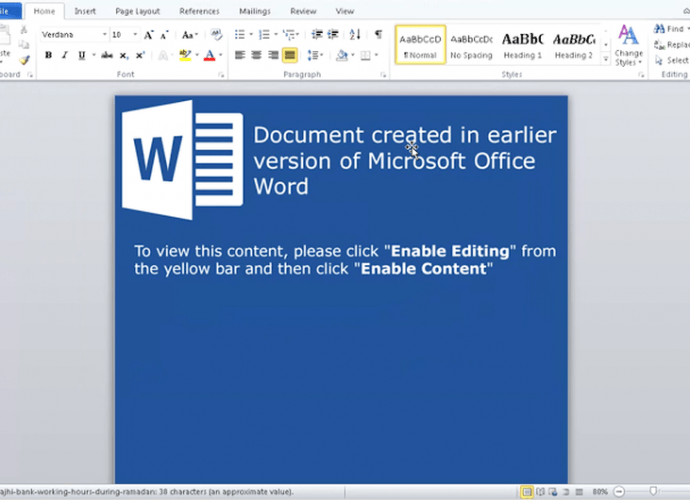Expand the Bullets dropdown arrow

[251, 34]
